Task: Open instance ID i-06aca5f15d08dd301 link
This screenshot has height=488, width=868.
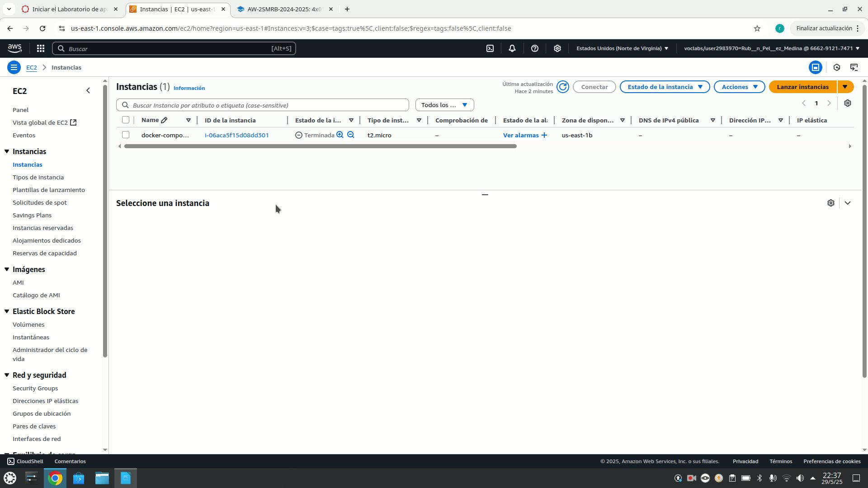Action: (x=236, y=135)
